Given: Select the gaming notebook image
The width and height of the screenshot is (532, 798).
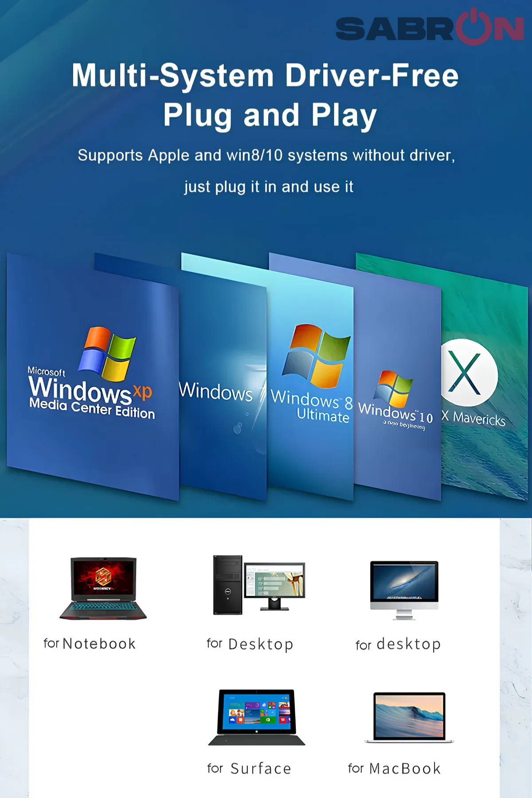Looking at the screenshot, I should click(103, 588).
